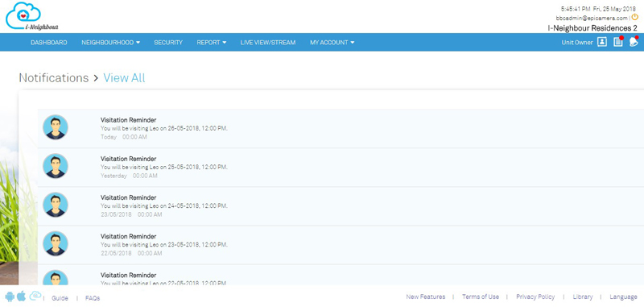The image size is (644, 307).
Task: Click avatar of 25-05-2018 visitation reminder
Action: click(56, 166)
